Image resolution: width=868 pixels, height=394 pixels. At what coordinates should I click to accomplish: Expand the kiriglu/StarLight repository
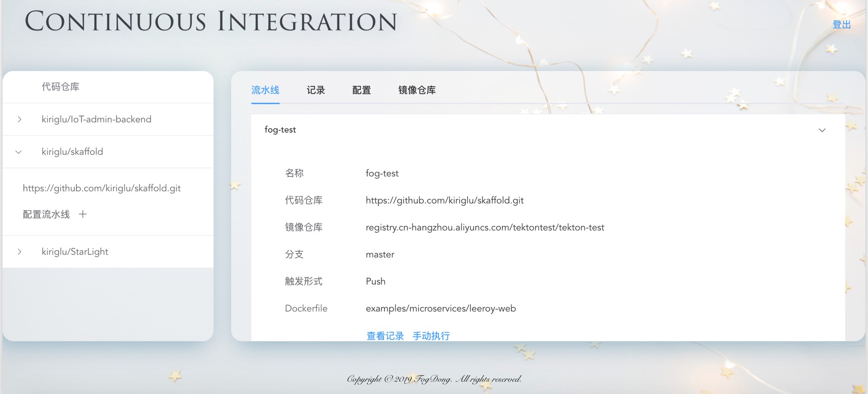coord(19,252)
